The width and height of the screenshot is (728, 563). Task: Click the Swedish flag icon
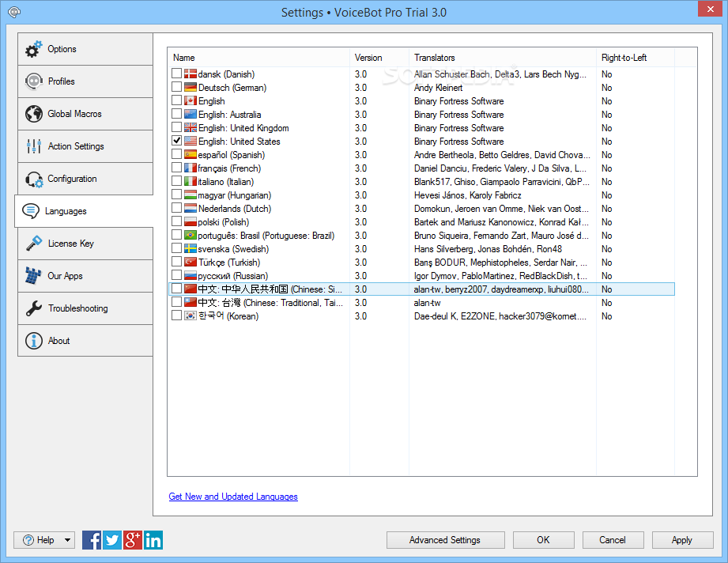tap(190, 249)
